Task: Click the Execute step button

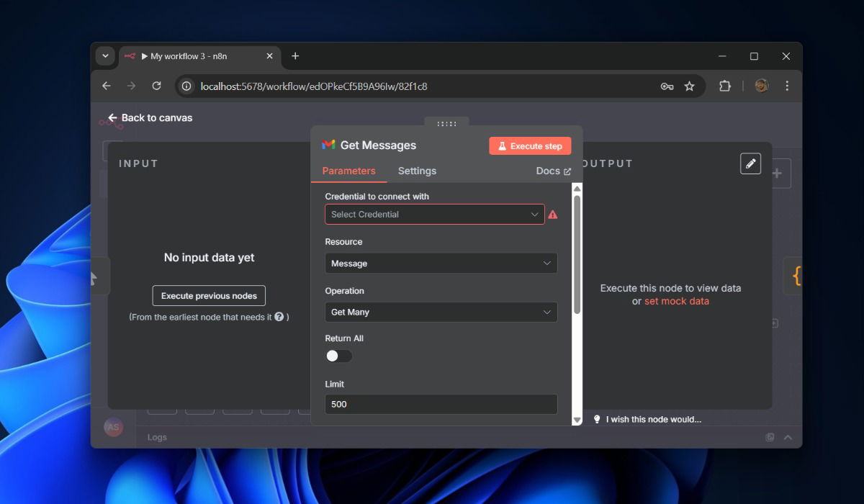Action: point(530,146)
